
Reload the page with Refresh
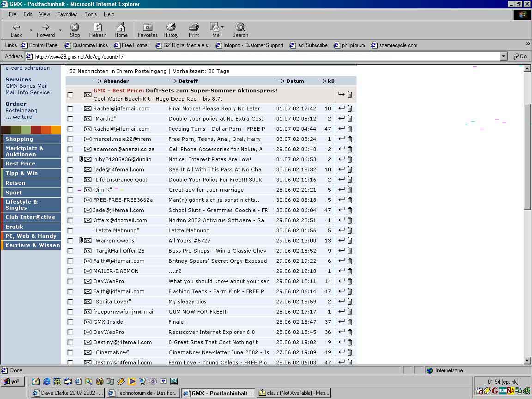(x=98, y=30)
